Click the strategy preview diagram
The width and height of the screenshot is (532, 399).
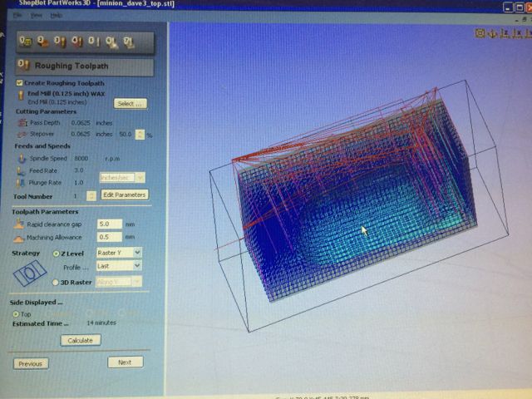pyautogui.click(x=30, y=273)
